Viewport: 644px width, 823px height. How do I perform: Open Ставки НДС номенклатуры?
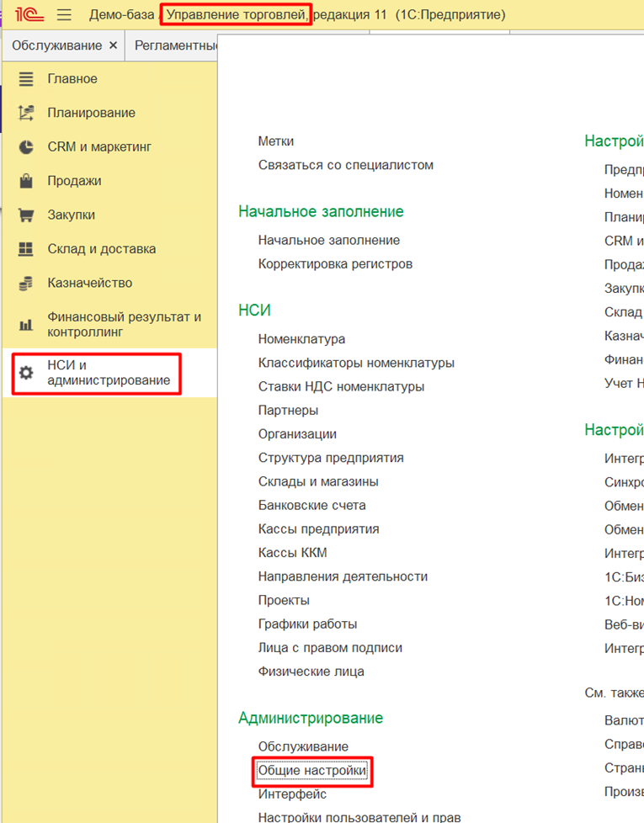[x=341, y=386]
